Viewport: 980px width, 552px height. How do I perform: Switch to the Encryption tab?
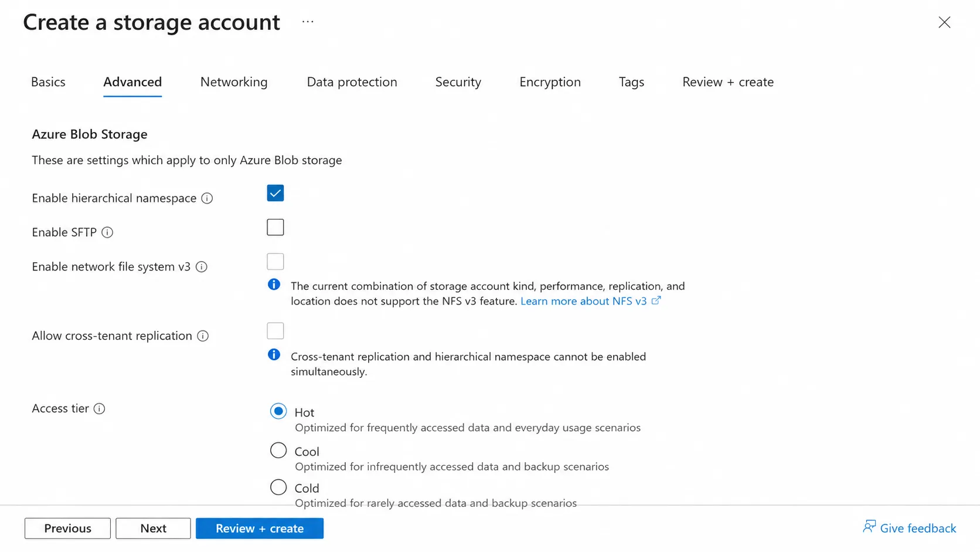click(x=550, y=82)
